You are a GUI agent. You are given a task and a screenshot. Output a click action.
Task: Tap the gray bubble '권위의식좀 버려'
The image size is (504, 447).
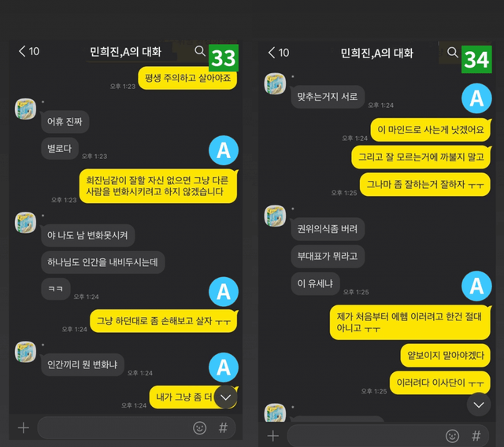[x=328, y=229]
